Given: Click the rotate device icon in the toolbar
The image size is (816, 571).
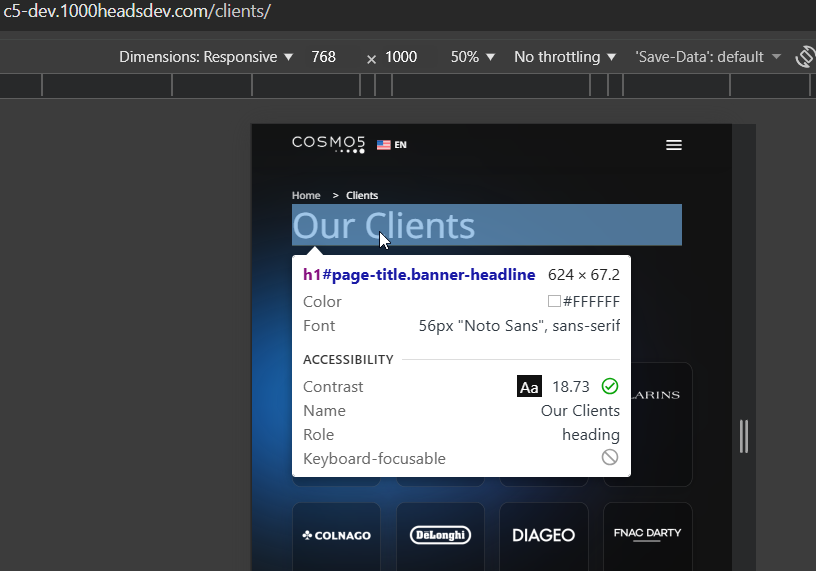Looking at the screenshot, I should (805, 57).
